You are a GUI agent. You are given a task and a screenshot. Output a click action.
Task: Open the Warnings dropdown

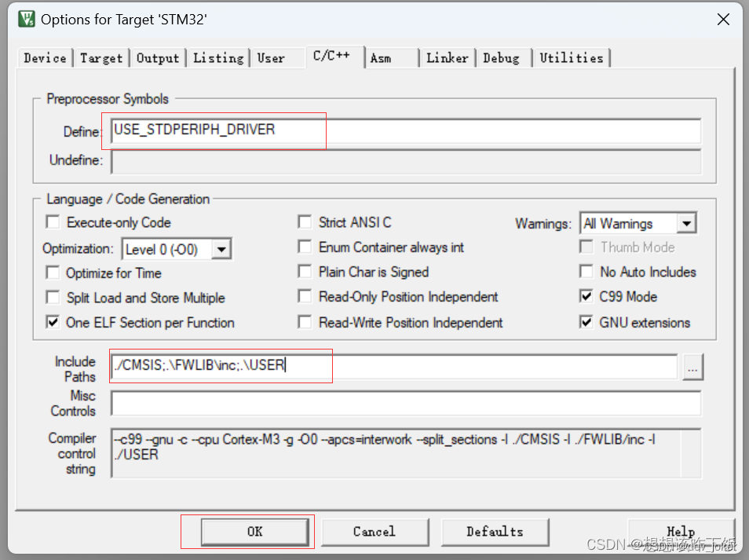pos(686,223)
